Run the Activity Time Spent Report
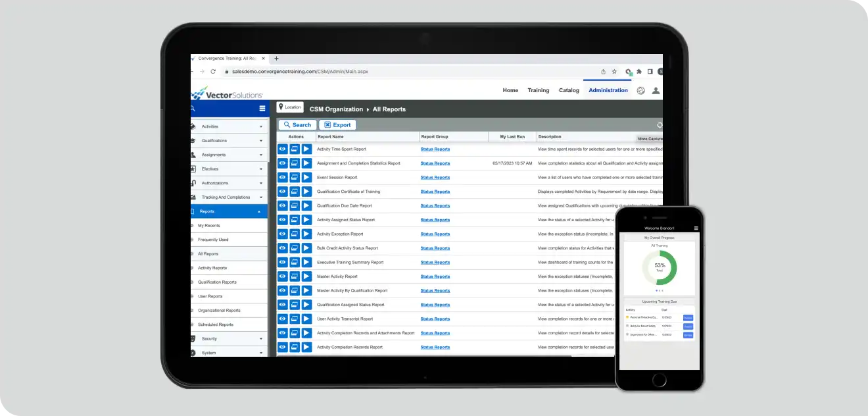 coord(306,149)
